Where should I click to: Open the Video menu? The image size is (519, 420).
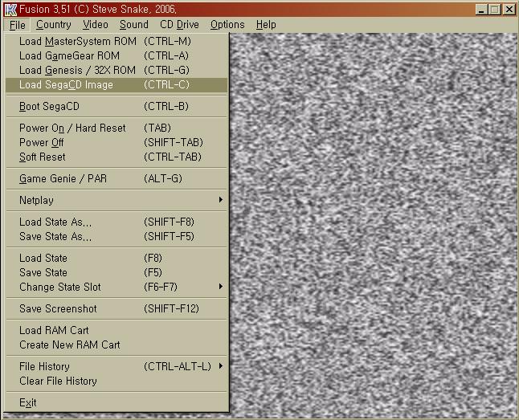pos(96,25)
